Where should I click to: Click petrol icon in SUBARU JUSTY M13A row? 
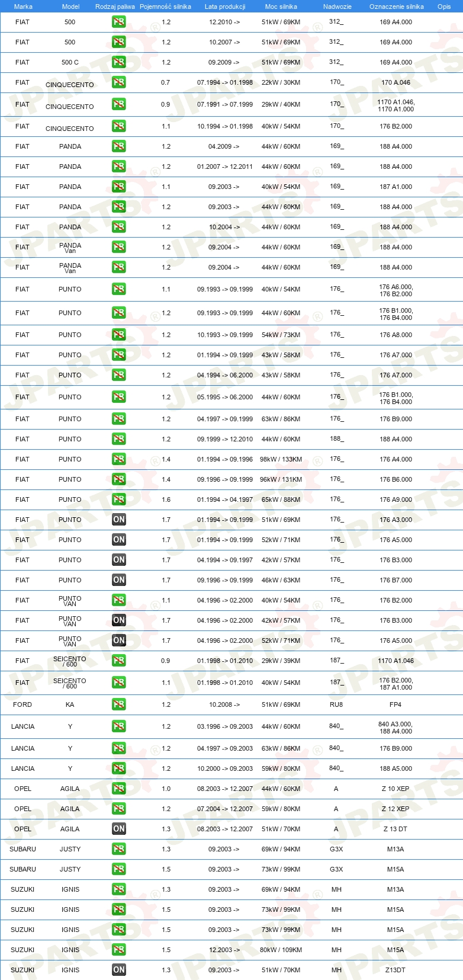tap(119, 849)
